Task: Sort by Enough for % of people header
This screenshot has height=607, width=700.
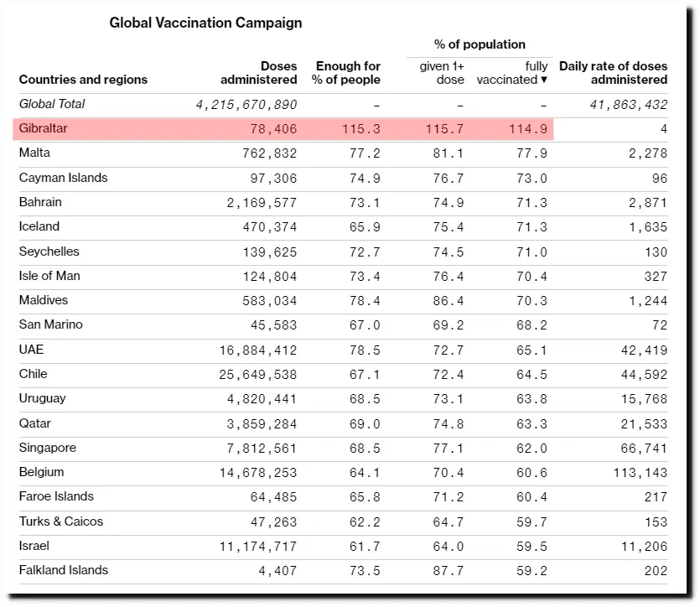Action: click(347, 73)
